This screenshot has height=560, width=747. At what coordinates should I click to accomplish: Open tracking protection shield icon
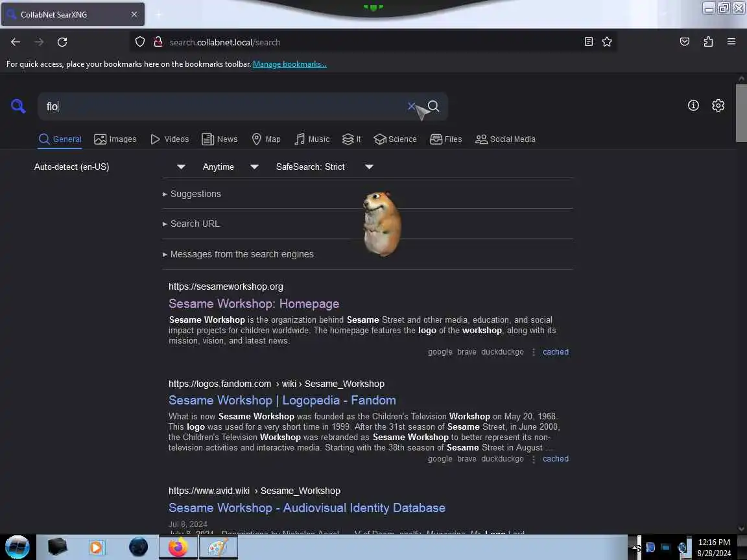tap(139, 42)
